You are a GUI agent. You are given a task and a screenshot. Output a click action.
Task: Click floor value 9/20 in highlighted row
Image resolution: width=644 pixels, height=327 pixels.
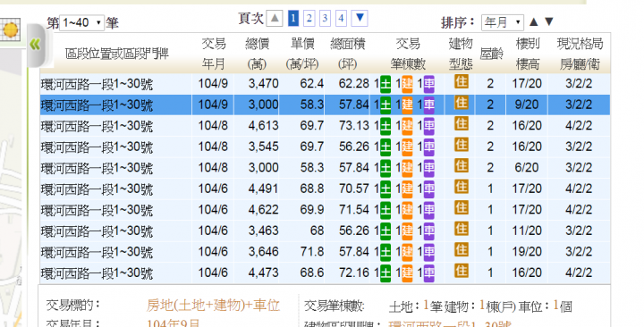point(527,105)
